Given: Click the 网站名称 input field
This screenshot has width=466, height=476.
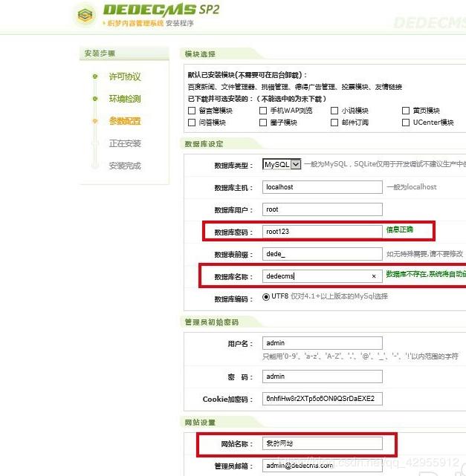Looking at the screenshot, I should tap(323, 443).
